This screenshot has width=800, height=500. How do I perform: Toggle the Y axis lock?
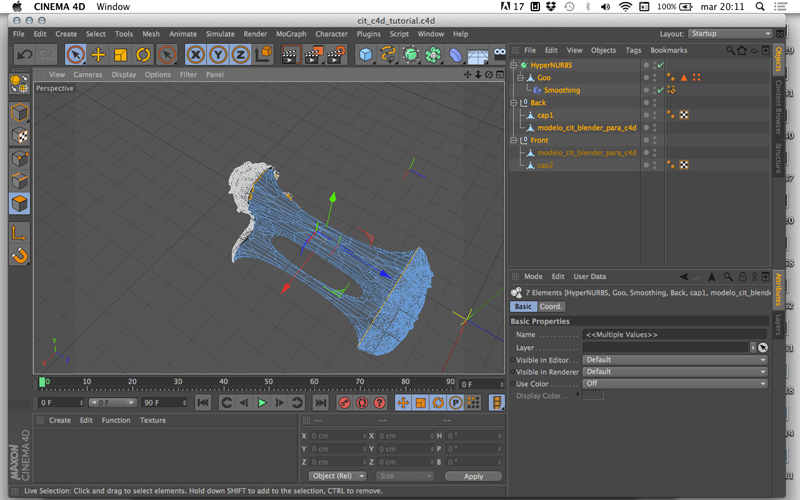click(x=218, y=55)
